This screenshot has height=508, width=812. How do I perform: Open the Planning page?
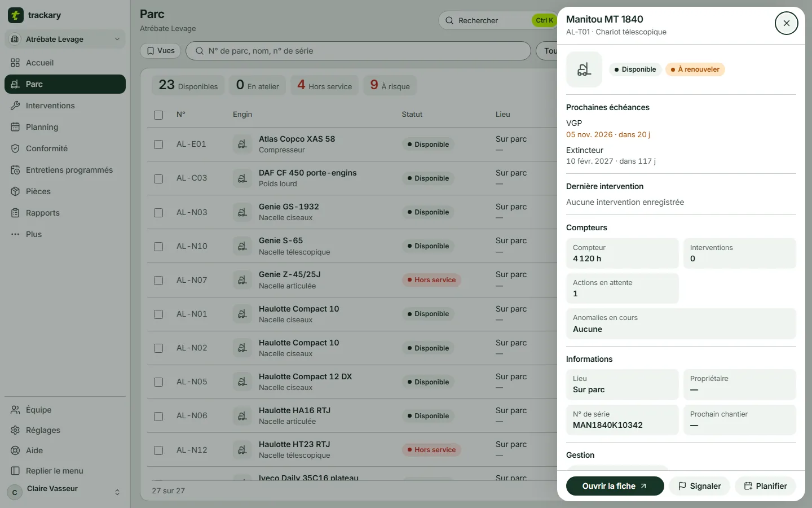click(x=65, y=127)
